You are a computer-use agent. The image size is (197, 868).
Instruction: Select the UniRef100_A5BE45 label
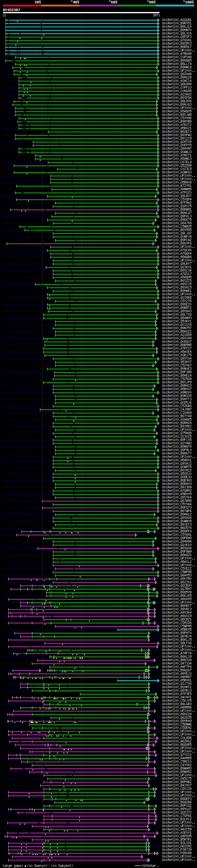pos(177,629)
